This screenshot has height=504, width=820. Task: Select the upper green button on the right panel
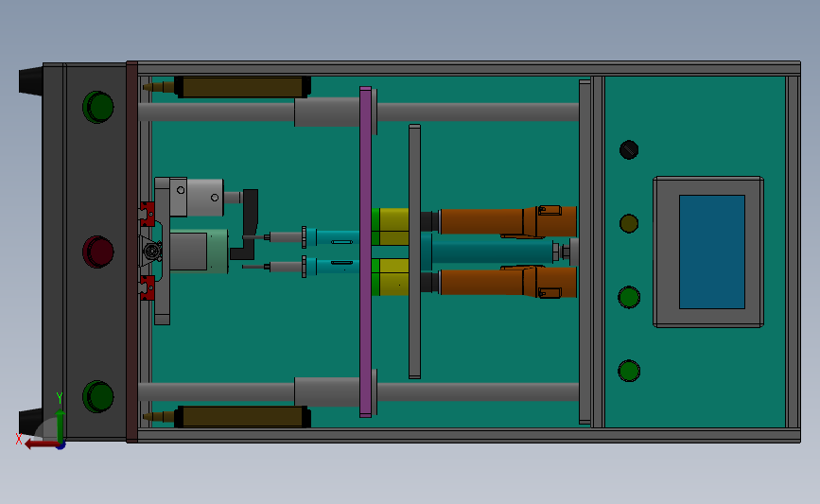(x=629, y=298)
